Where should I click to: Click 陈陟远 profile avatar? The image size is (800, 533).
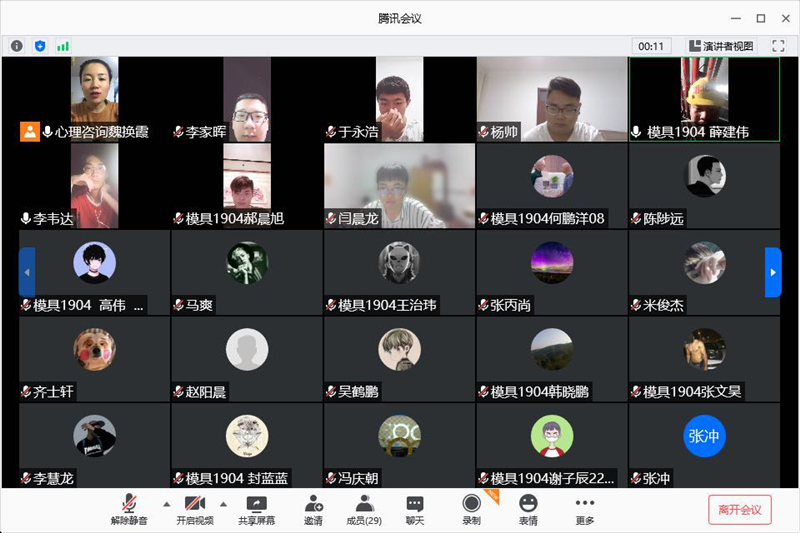pyautogui.click(x=705, y=176)
